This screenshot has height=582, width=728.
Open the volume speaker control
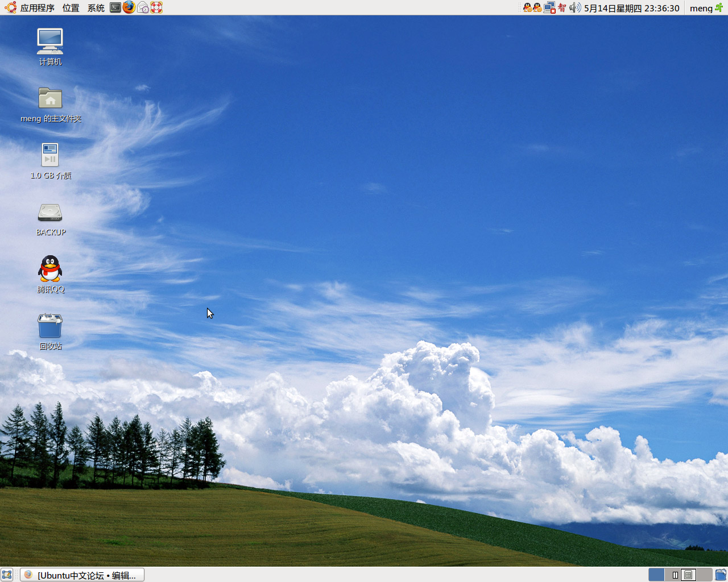coord(575,8)
